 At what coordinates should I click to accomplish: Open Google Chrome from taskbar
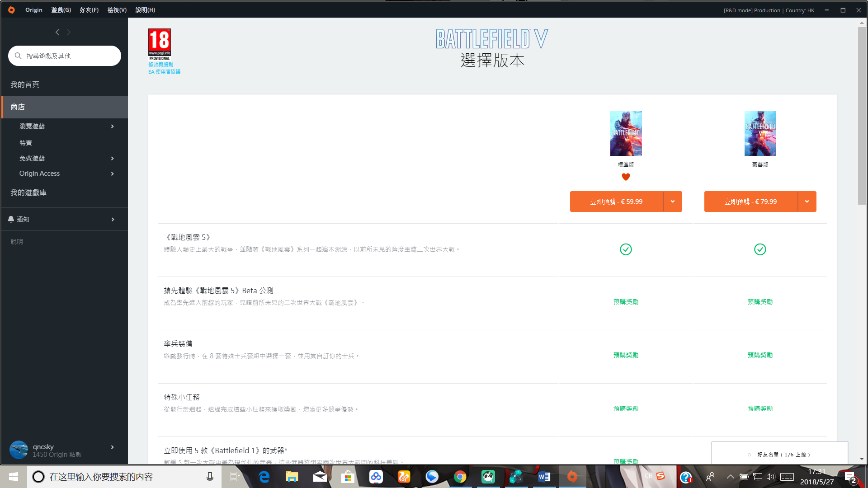click(460, 477)
